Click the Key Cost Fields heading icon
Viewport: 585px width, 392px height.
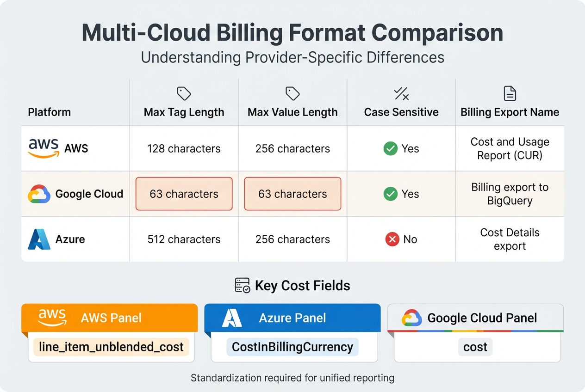tap(243, 286)
